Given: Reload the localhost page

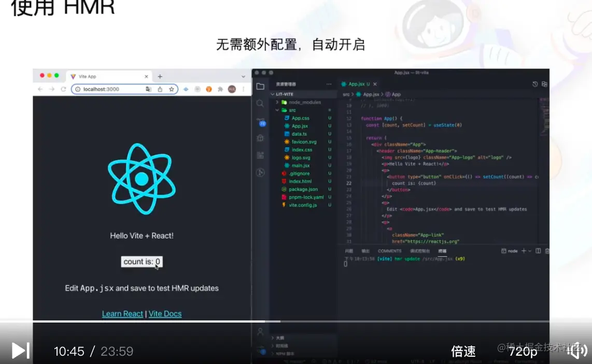Looking at the screenshot, I should (x=63, y=89).
